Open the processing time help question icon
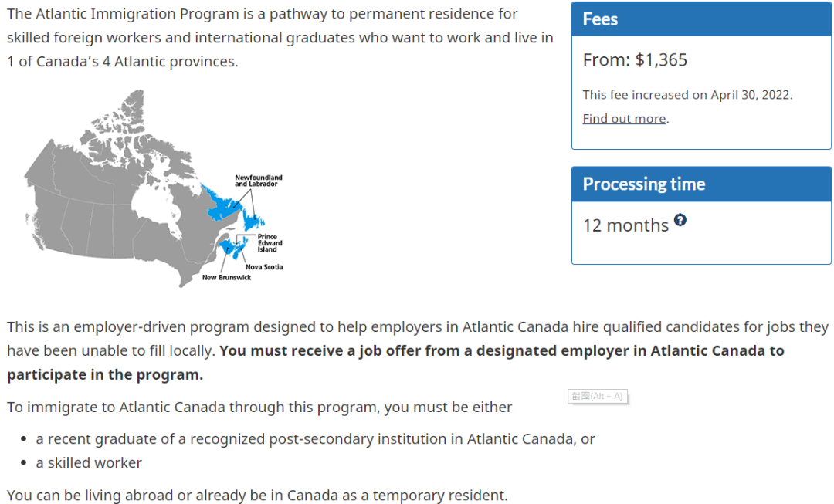The height and width of the screenshot is (504, 834). click(680, 219)
